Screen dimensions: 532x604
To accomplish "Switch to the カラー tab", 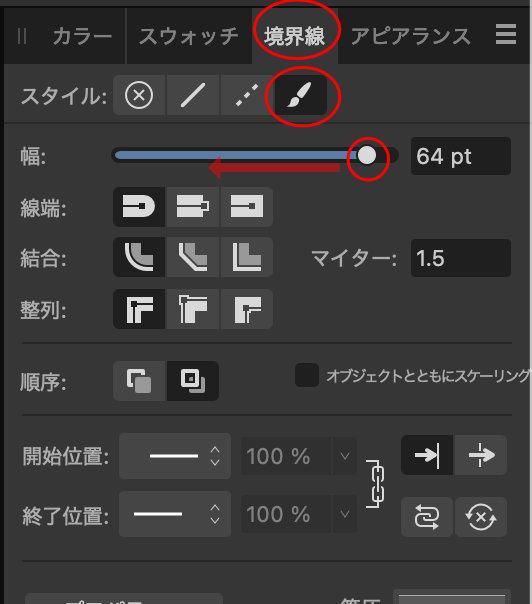I will (x=82, y=37).
